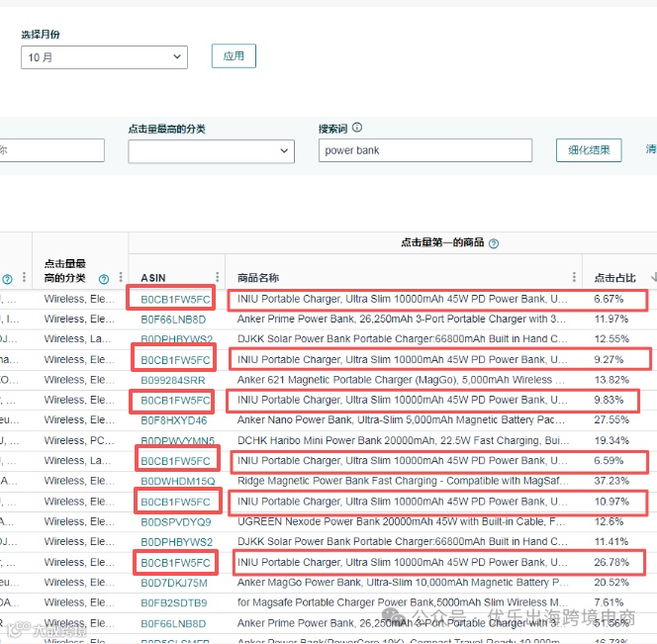657x644 pixels.
Task: Click the 7.61% click share value
Action: (x=609, y=602)
